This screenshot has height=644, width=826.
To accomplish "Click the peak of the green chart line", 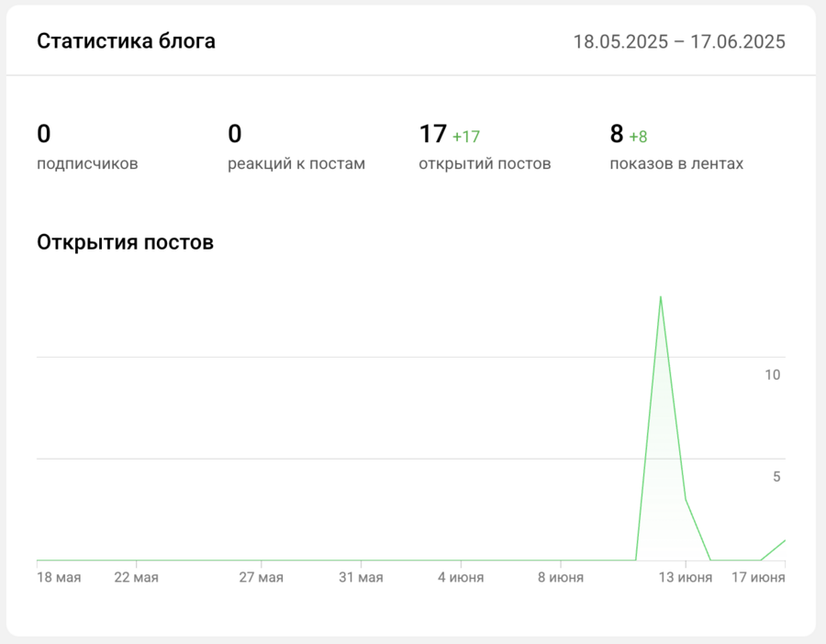I will (x=661, y=297).
